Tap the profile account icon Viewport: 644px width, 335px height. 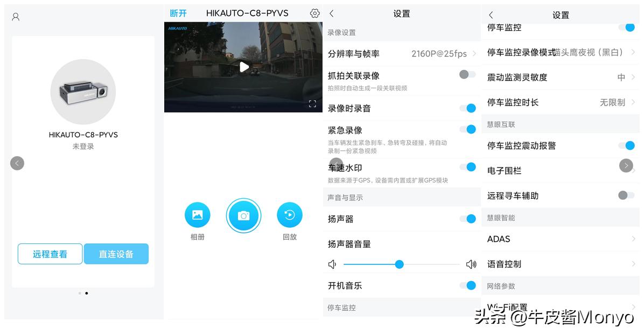click(x=15, y=17)
